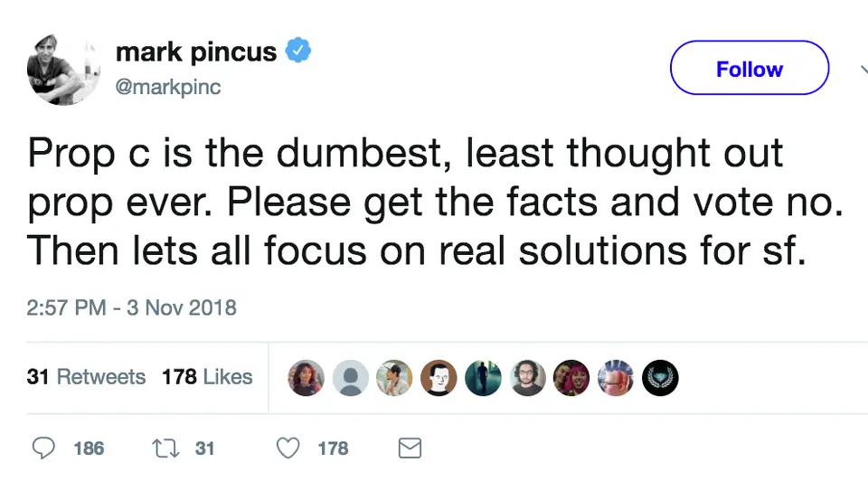
Task: View the 31 Retweets list
Action: click(86, 377)
